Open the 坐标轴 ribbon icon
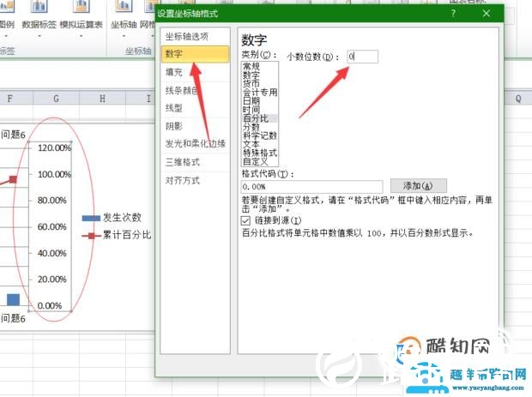This screenshot has width=532, height=397. coord(124,7)
